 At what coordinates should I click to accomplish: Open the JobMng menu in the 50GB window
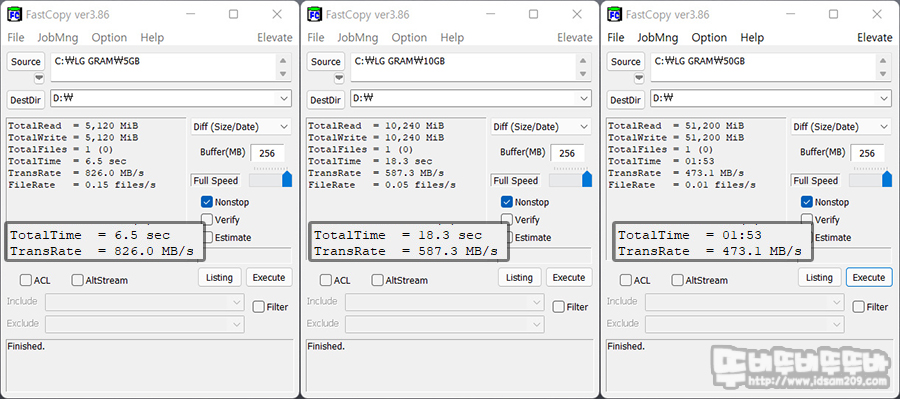click(x=658, y=37)
